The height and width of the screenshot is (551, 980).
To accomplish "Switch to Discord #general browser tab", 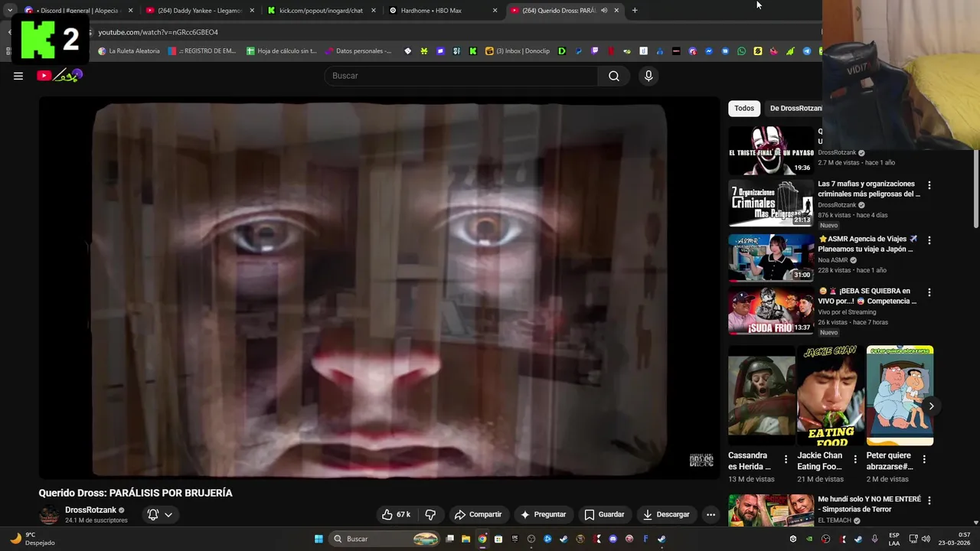I will (x=78, y=11).
